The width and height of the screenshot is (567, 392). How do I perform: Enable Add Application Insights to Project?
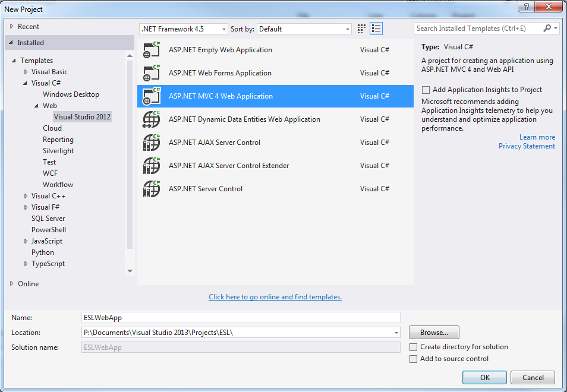[x=426, y=90]
